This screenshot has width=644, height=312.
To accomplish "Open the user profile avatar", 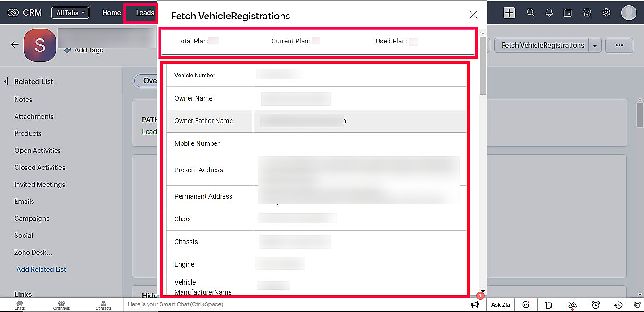I will [629, 13].
